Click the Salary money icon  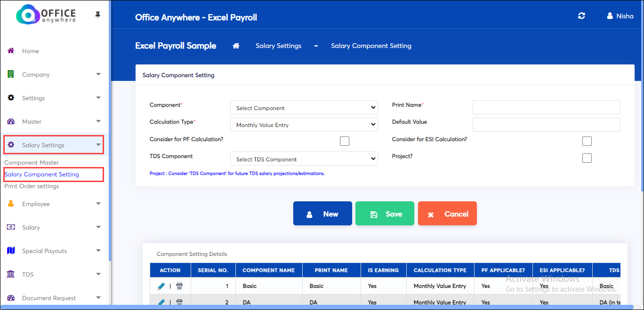pos(11,227)
